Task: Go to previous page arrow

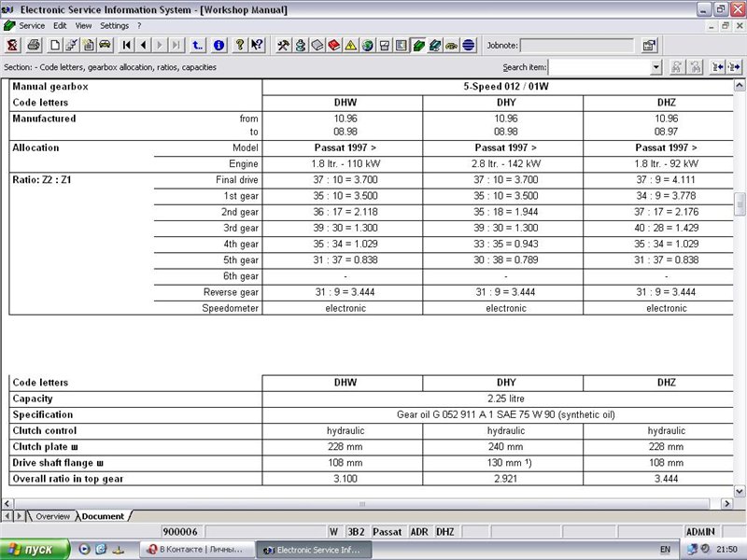Action: click(143, 45)
